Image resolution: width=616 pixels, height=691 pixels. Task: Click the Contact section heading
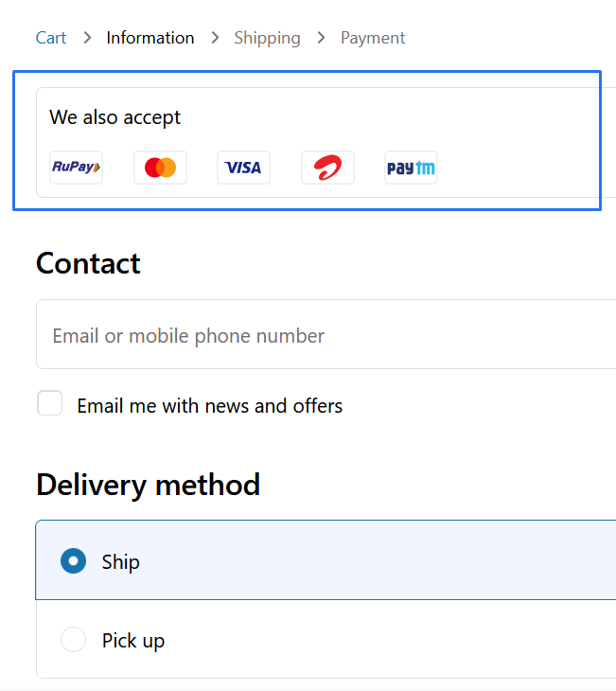point(88,263)
